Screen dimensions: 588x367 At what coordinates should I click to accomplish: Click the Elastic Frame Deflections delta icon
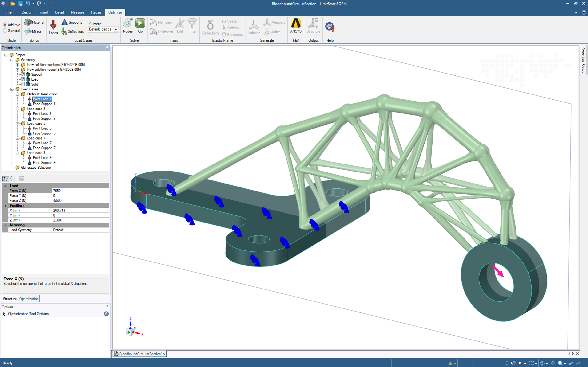(211, 27)
